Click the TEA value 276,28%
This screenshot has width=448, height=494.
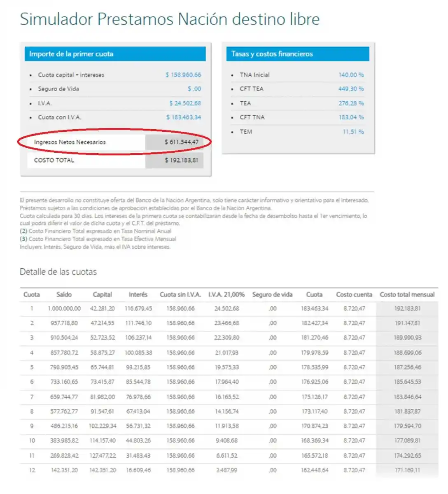coord(352,103)
